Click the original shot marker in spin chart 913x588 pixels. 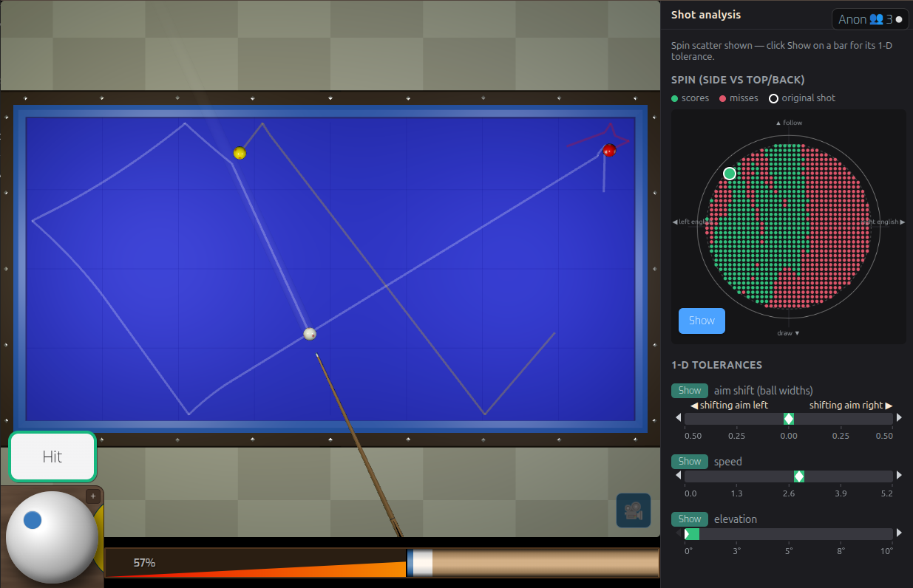(730, 174)
